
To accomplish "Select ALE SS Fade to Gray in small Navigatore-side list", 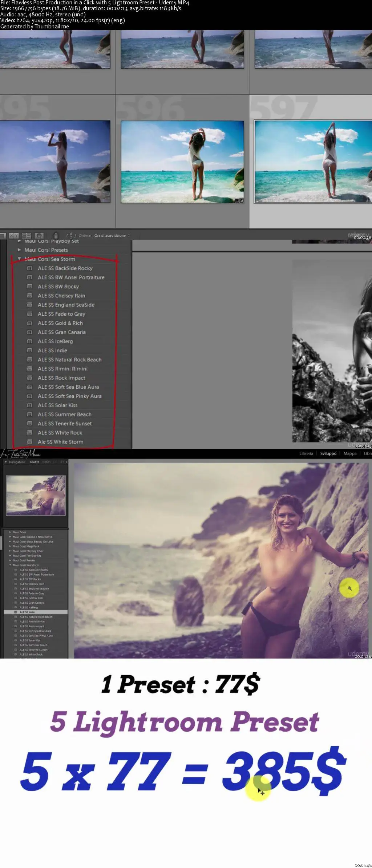I will point(36,593).
